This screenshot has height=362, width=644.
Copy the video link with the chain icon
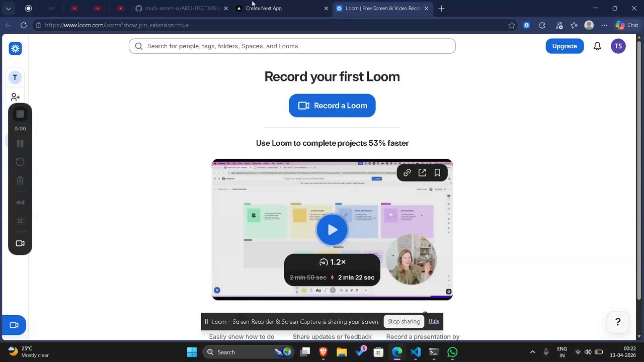click(407, 172)
